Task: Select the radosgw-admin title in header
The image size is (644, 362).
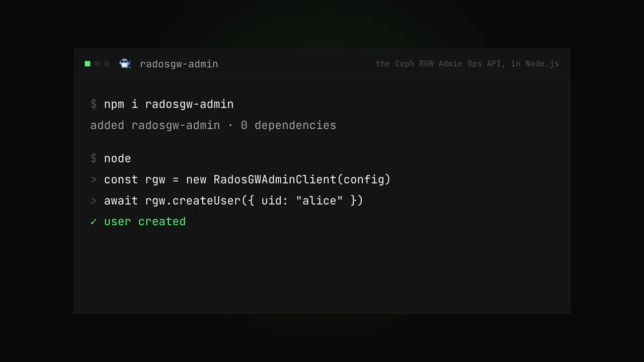Action: 179,64
